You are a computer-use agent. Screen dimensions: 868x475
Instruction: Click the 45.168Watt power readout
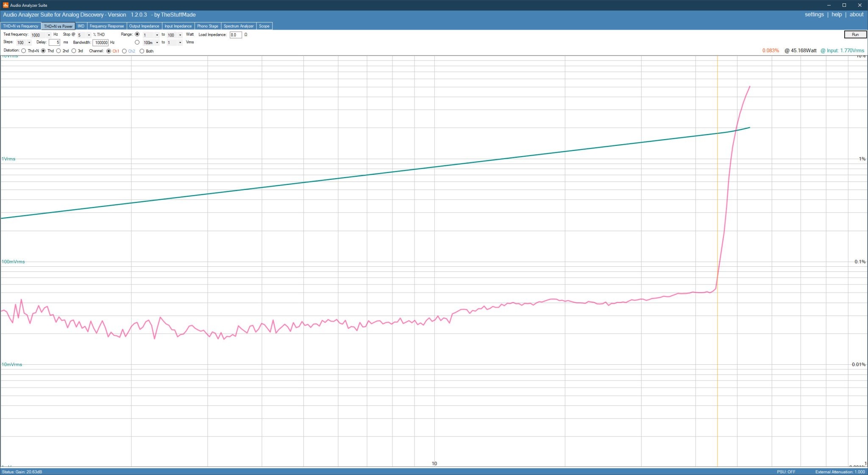pyautogui.click(x=800, y=50)
